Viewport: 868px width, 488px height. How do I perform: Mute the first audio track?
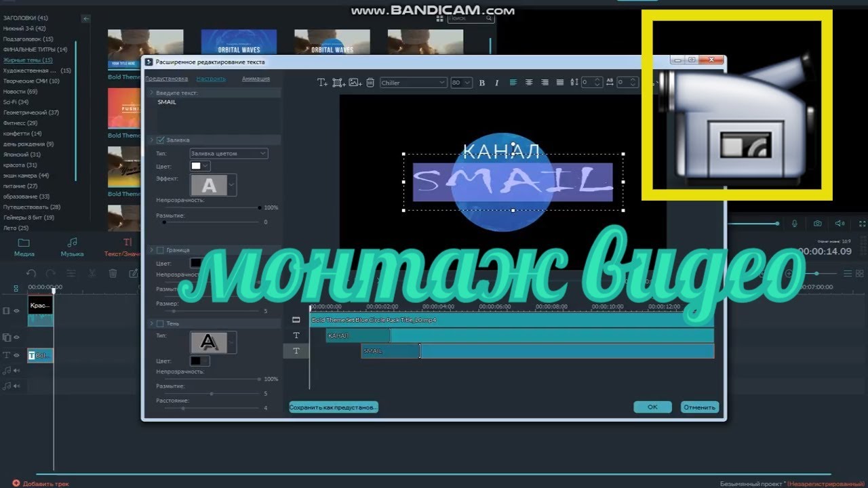[16, 370]
